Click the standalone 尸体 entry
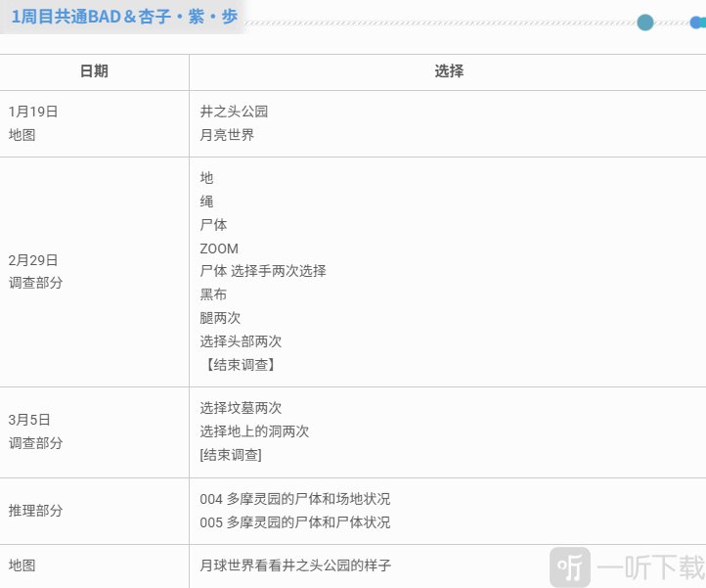706x588 pixels. [213, 225]
